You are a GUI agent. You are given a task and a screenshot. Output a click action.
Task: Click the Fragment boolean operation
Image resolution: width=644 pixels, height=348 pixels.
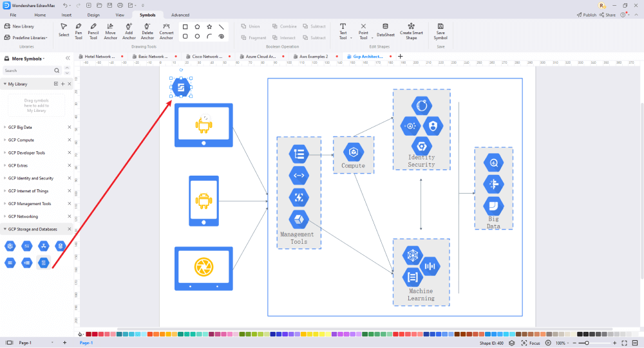[253, 38]
